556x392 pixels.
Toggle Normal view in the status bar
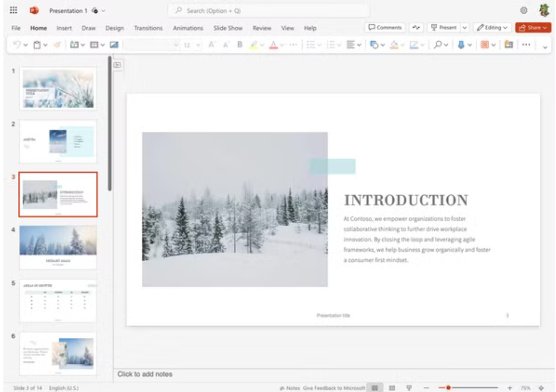[x=375, y=388]
